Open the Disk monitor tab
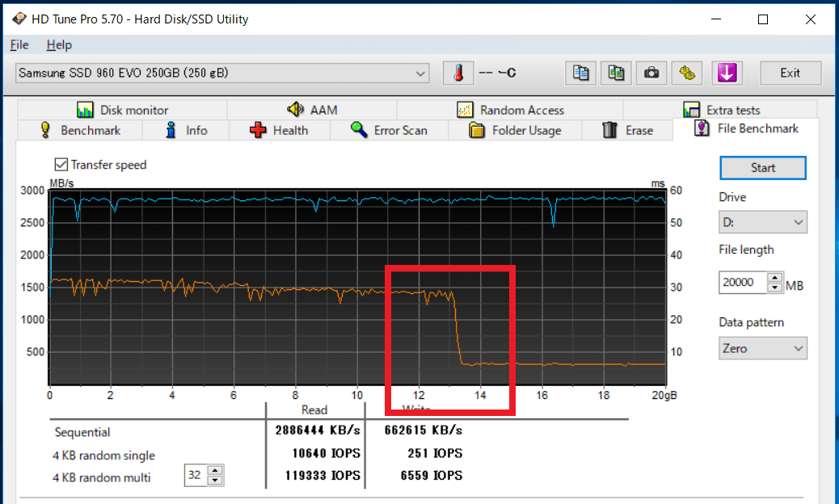This screenshot has width=839, height=504. (122, 110)
